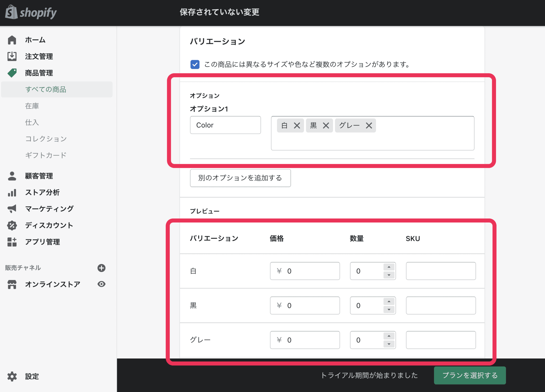Viewport: 545px width, 392px height.
Task: Click the Color option name field
Action: (x=225, y=125)
